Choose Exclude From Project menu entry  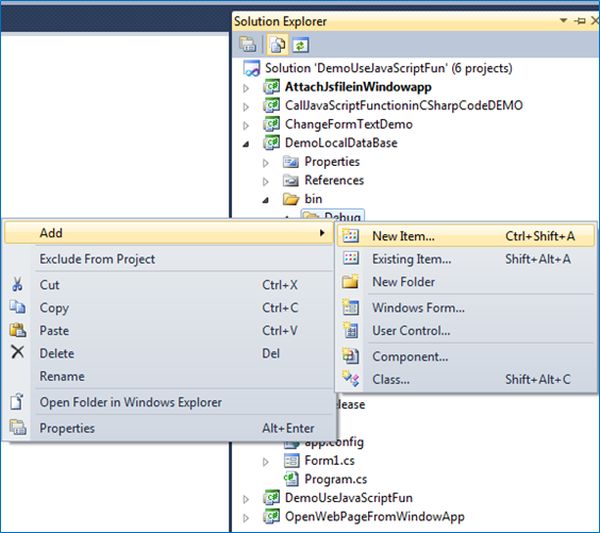tap(97, 259)
